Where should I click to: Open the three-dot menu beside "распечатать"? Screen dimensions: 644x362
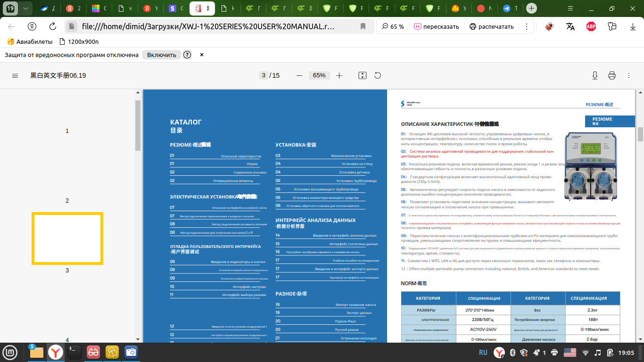coord(526,26)
